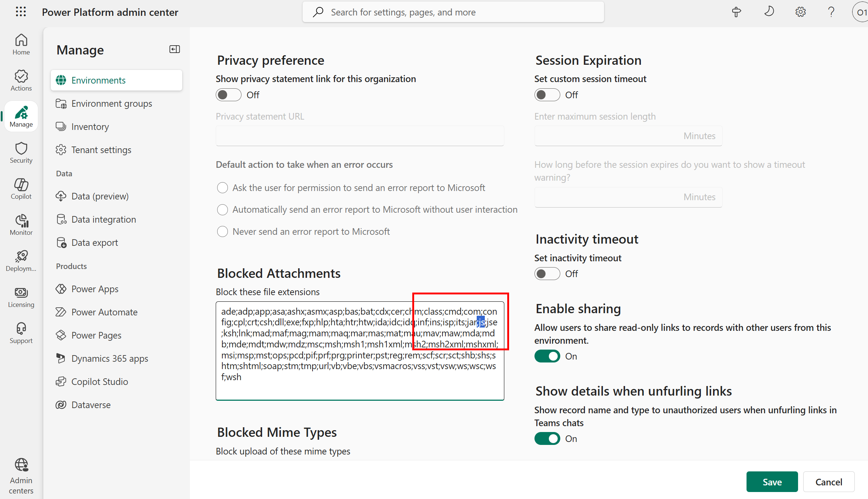
Task: Open Admin centers at the sidebar bottom
Action: tap(21, 475)
